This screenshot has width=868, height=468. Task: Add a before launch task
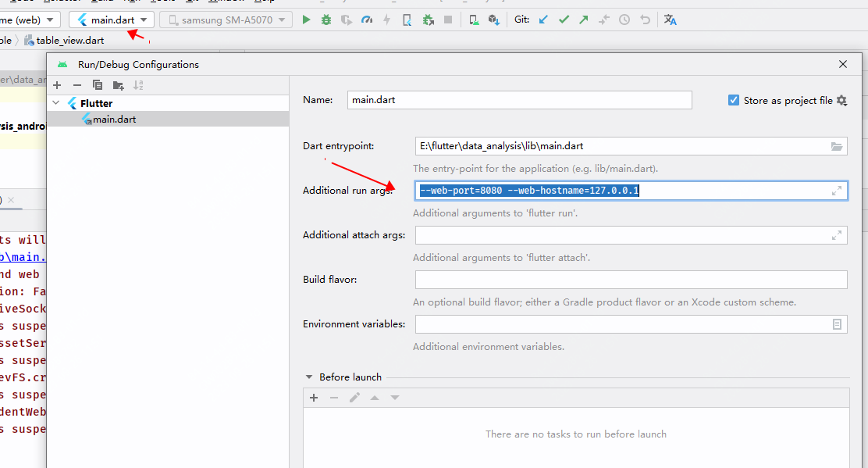[x=314, y=398]
